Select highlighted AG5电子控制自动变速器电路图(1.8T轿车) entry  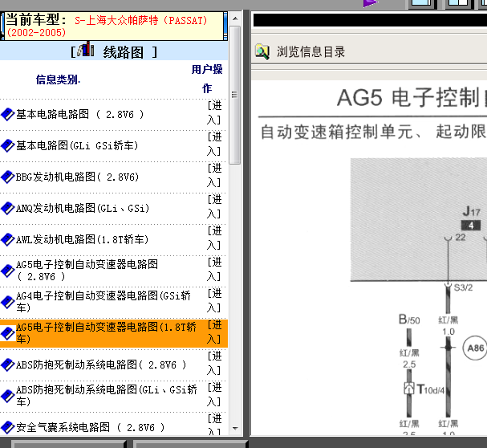pos(106,333)
